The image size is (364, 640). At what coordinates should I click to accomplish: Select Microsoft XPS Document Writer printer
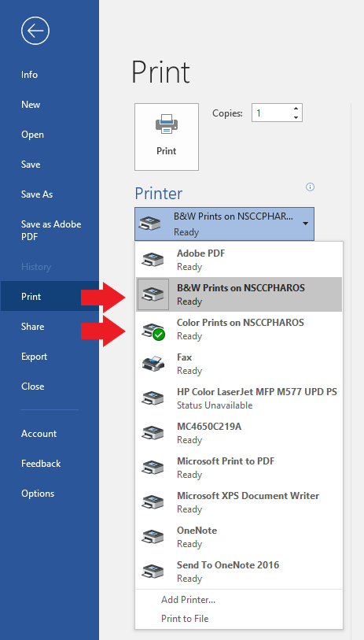[239, 502]
